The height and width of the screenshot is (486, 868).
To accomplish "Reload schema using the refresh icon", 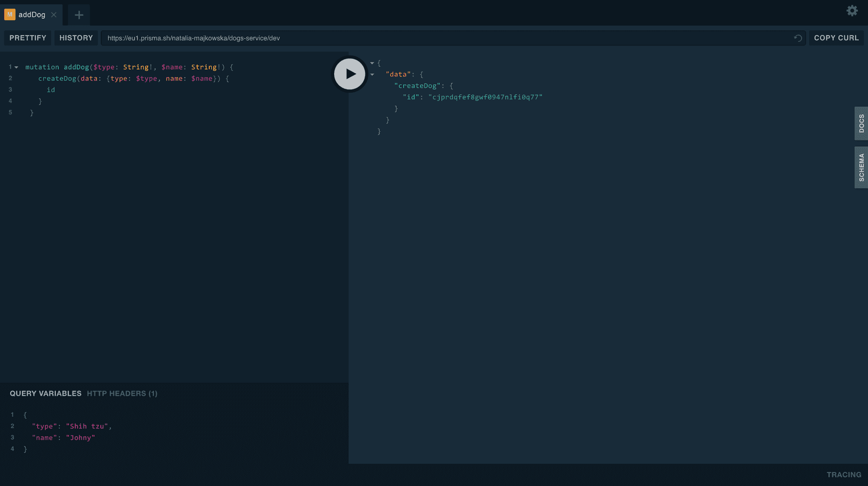I will 798,38.
